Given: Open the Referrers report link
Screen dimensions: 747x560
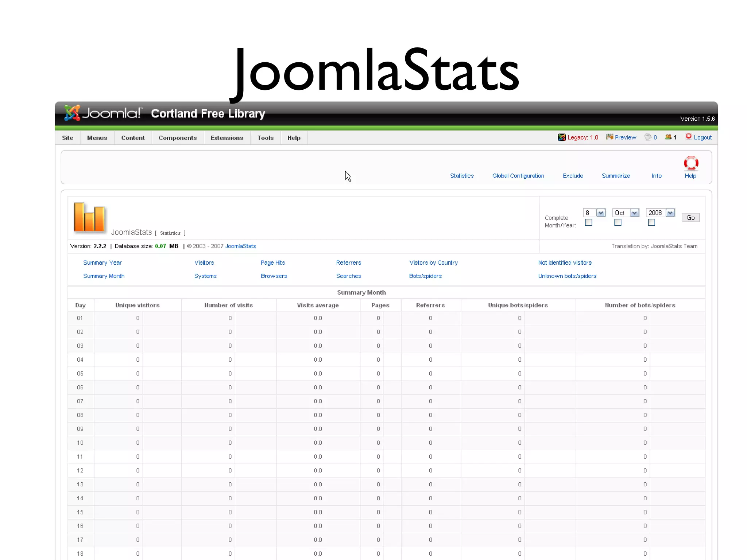Looking at the screenshot, I should [348, 262].
